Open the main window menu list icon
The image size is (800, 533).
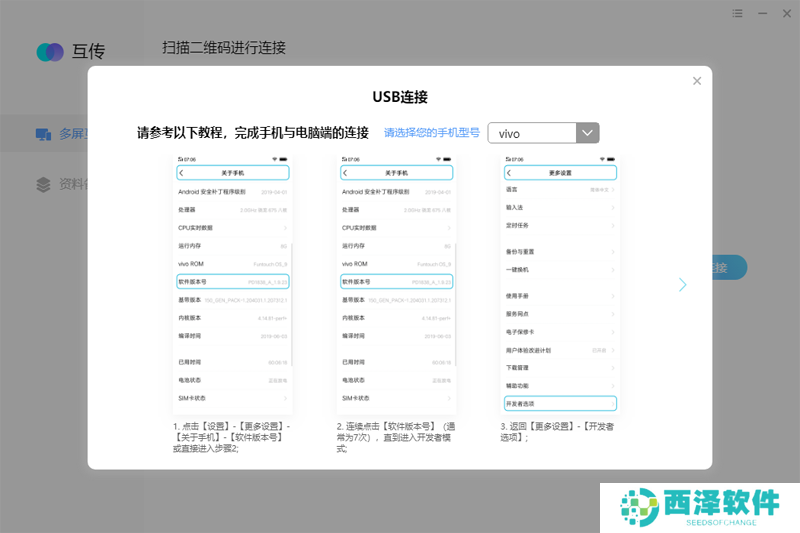[737, 13]
